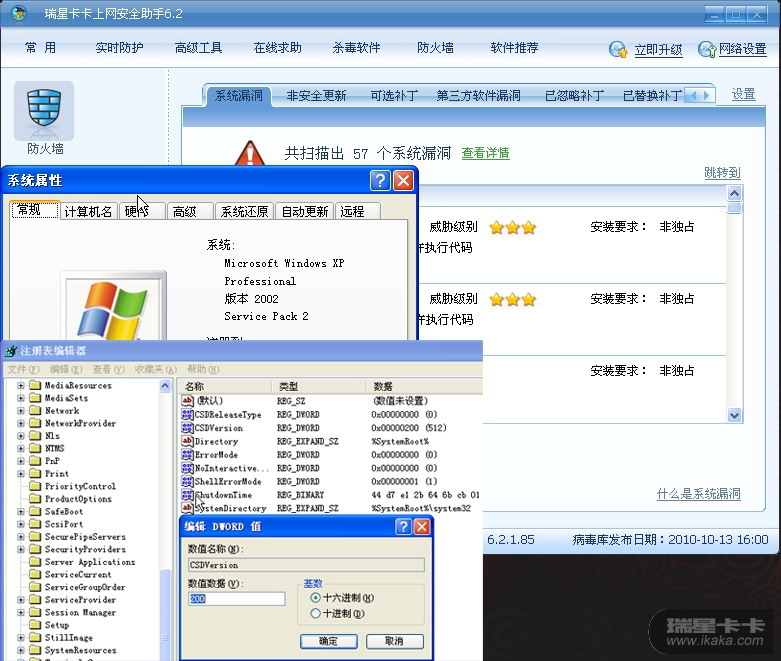Select the CSDReleaseType value icon

[187, 414]
